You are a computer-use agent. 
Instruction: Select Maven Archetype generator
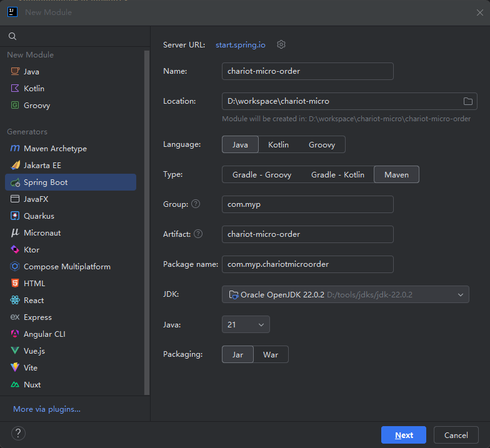[x=71, y=149]
